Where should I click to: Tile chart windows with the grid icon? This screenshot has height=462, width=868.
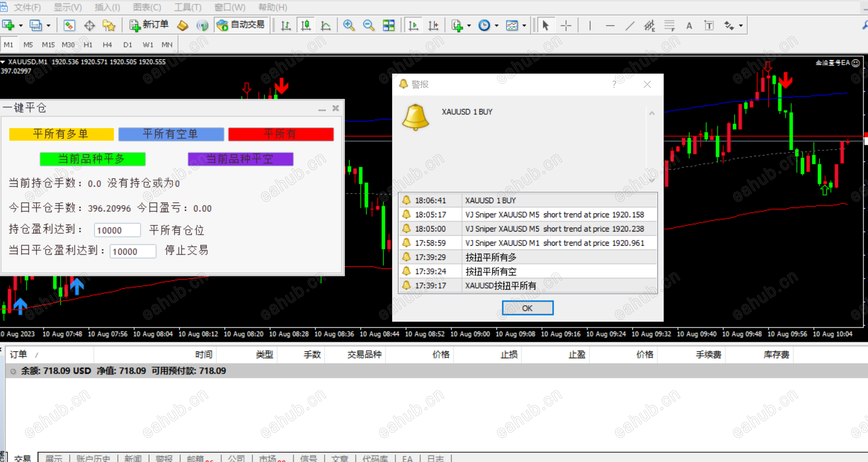tap(389, 26)
